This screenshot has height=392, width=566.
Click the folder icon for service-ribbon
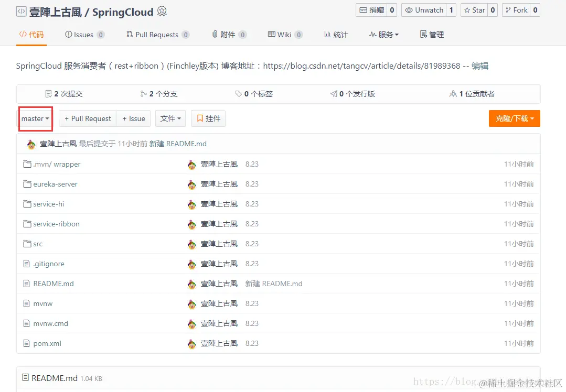point(27,224)
